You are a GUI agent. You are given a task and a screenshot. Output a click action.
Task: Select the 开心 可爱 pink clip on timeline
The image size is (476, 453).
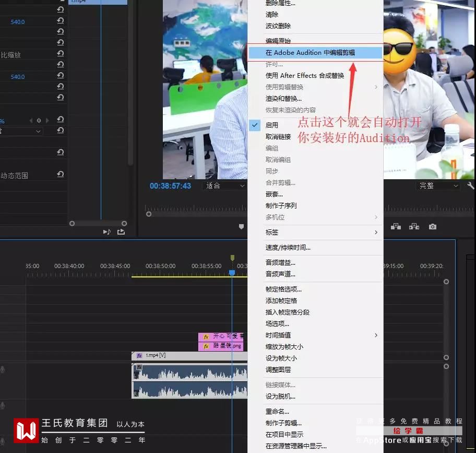[221, 336]
